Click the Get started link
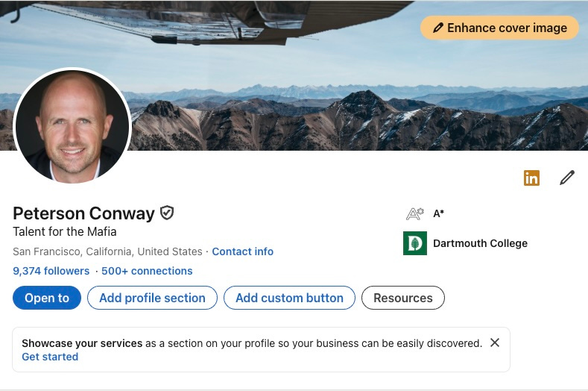 point(50,357)
